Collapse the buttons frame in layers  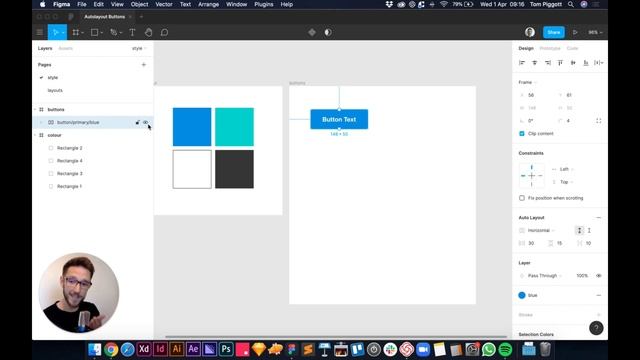click(x=35, y=109)
